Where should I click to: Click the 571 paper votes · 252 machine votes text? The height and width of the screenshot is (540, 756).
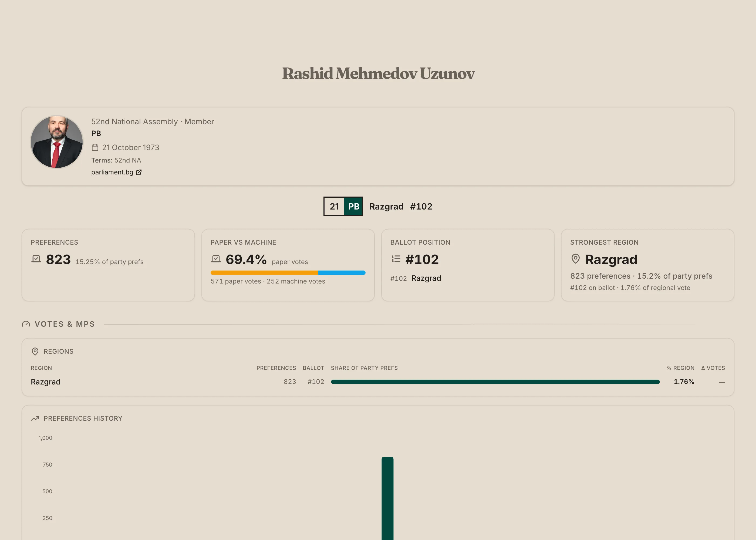pos(268,281)
